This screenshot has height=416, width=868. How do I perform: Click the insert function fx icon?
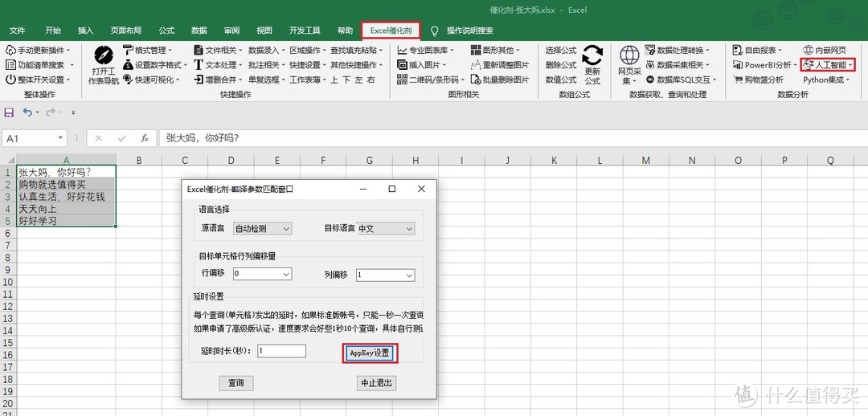[x=145, y=138]
